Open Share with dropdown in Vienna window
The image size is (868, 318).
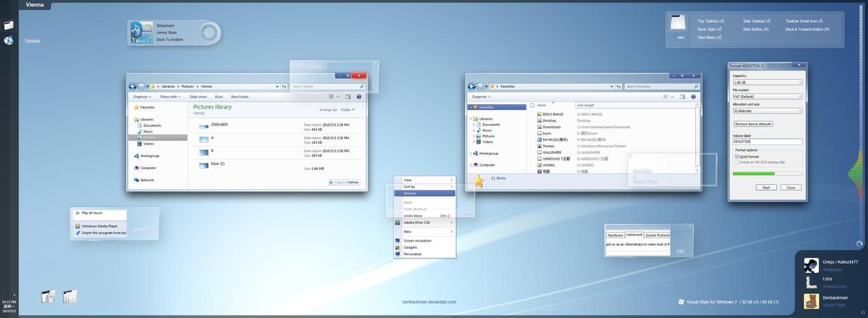point(170,97)
